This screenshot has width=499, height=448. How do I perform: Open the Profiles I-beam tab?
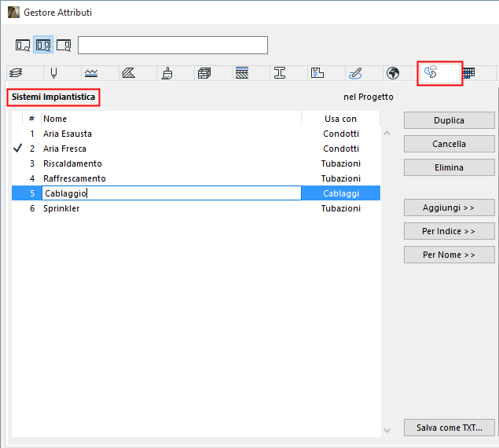(x=280, y=73)
